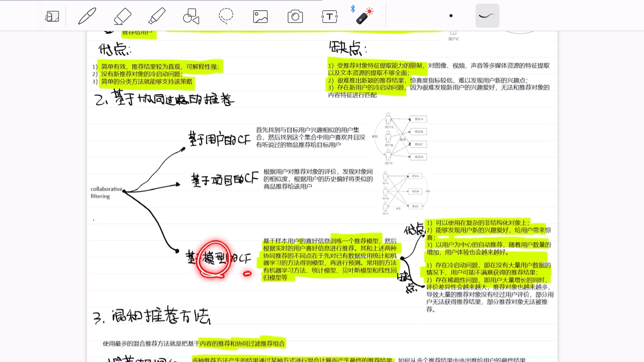Click line "存在冷启动问题，即在没有大量用户数据"
Viewport: 644px width, 362px height.
(x=488, y=269)
